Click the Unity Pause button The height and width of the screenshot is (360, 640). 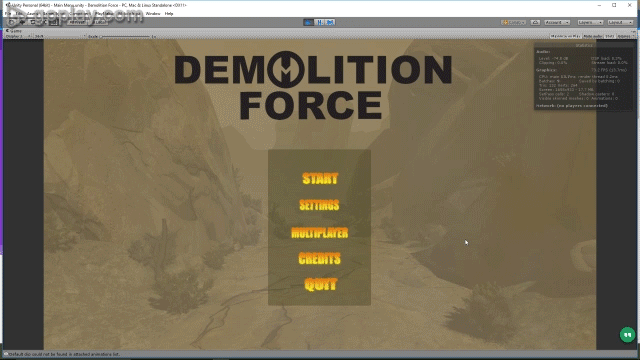coord(320,22)
